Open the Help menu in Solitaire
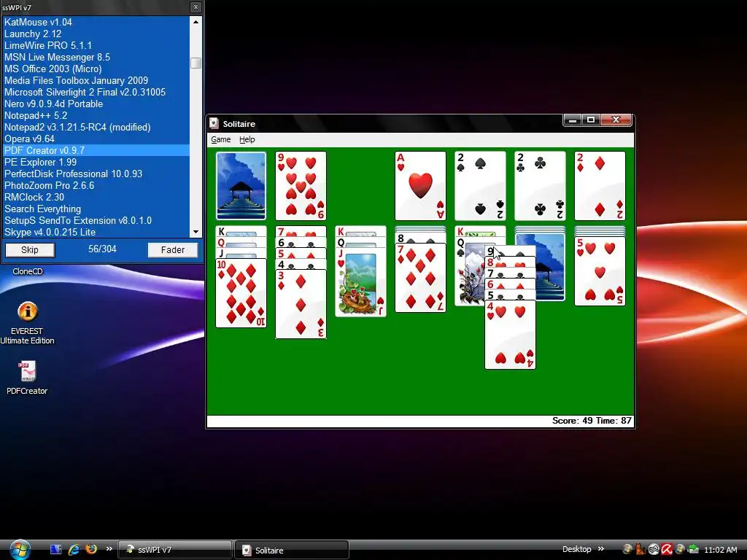 [x=247, y=139]
